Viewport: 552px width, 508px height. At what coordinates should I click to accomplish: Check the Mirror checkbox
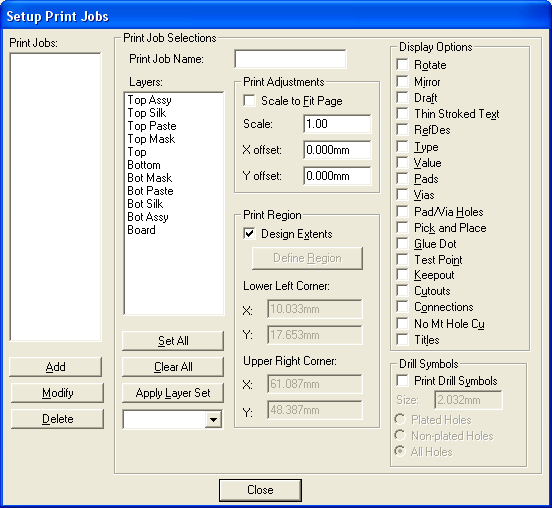pos(402,81)
